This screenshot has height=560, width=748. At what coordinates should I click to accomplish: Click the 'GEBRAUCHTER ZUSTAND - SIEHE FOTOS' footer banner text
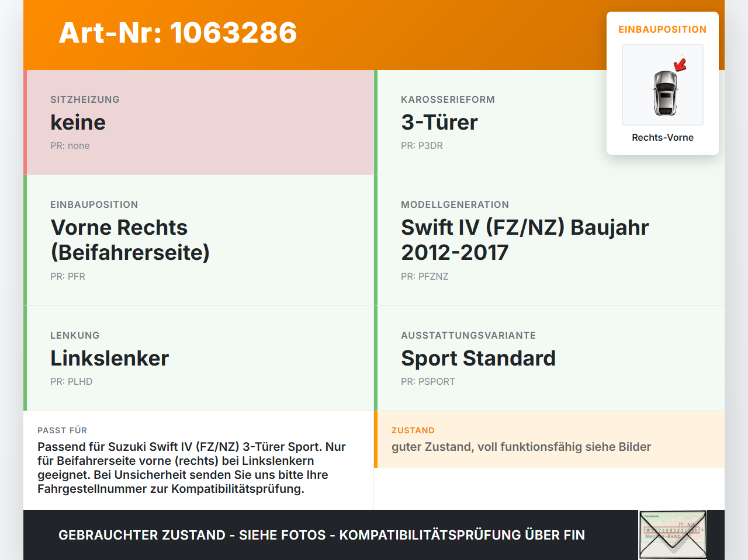pyautogui.click(x=321, y=535)
